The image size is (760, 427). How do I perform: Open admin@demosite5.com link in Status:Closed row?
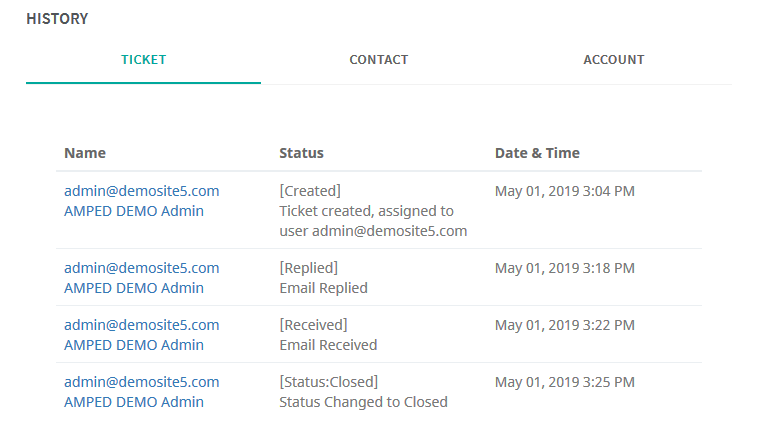(x=142, y=382)
